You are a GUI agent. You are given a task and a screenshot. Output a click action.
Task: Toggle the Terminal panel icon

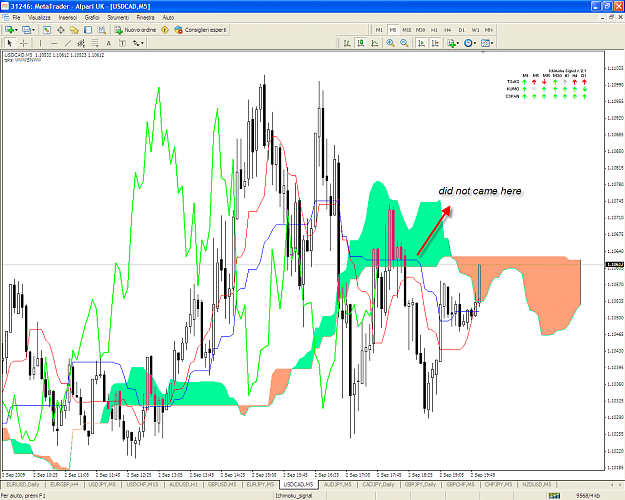pyautogui.click(x=88, y=30)
